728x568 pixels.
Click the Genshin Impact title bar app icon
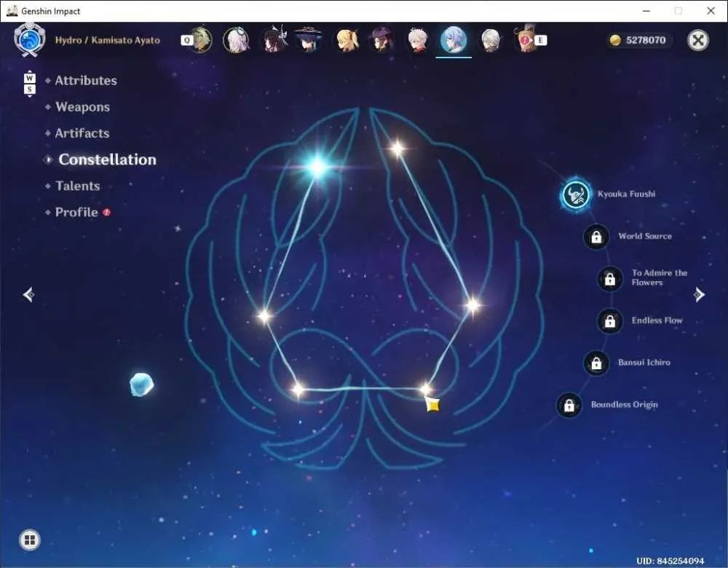(12, 11)
